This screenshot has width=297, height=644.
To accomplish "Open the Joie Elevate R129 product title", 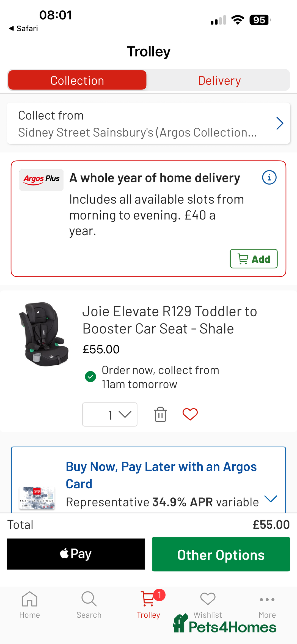I will tap(170, 320).
